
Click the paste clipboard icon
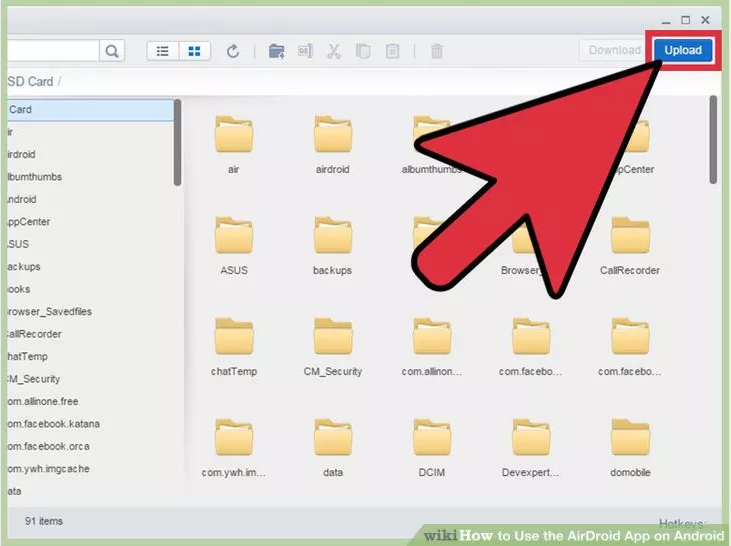click(x=392, y=51)
